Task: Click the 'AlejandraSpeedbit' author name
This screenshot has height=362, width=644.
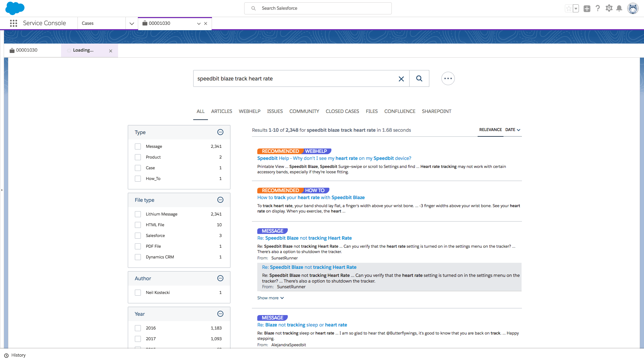Action: coord(288,345)
